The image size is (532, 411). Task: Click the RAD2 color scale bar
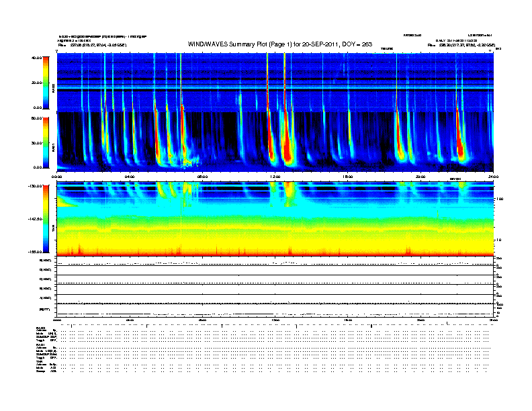click(x=46, y=83)
